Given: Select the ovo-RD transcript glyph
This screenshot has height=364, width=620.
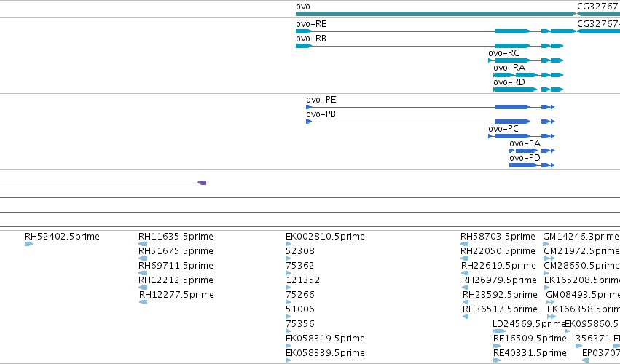Looking at the screenshot, I should coord(528,90).
